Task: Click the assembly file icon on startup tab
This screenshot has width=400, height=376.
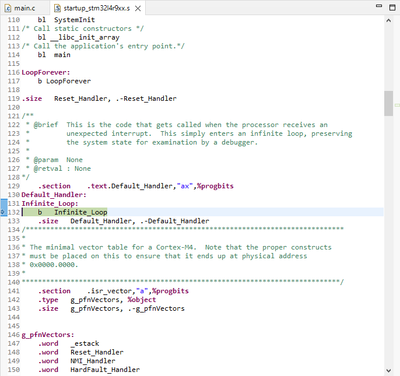Action: coord(58,8)
